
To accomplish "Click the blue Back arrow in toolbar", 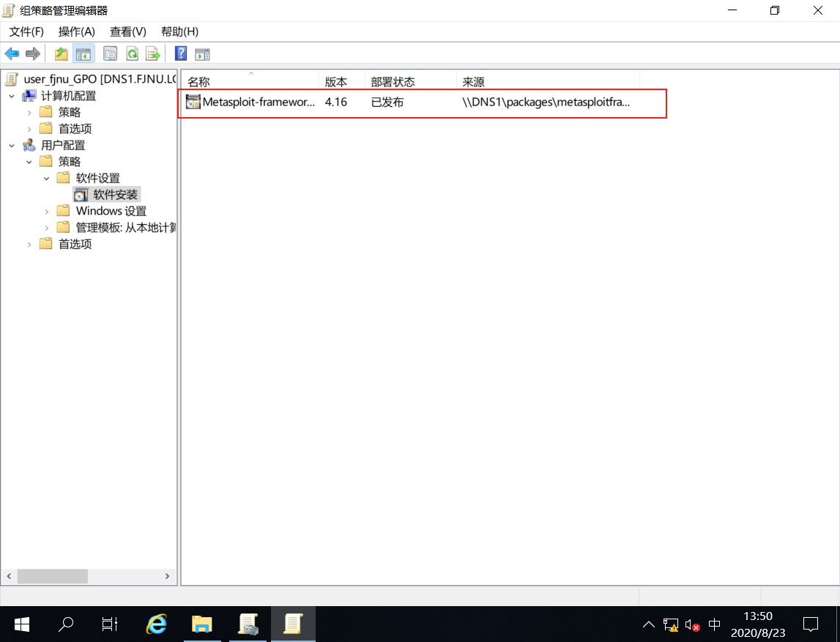I will [12, 53].
